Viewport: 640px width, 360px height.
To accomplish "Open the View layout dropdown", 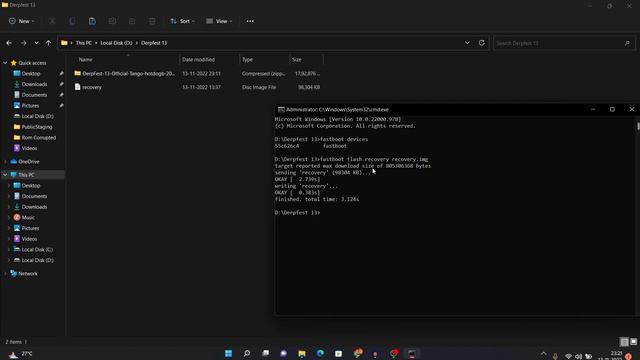I will tap(219, 21).
